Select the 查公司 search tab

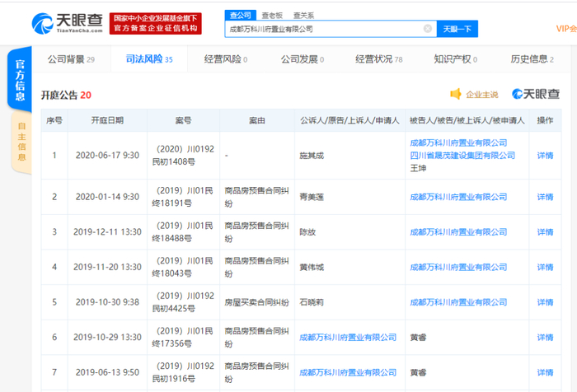tap(241, 15)
